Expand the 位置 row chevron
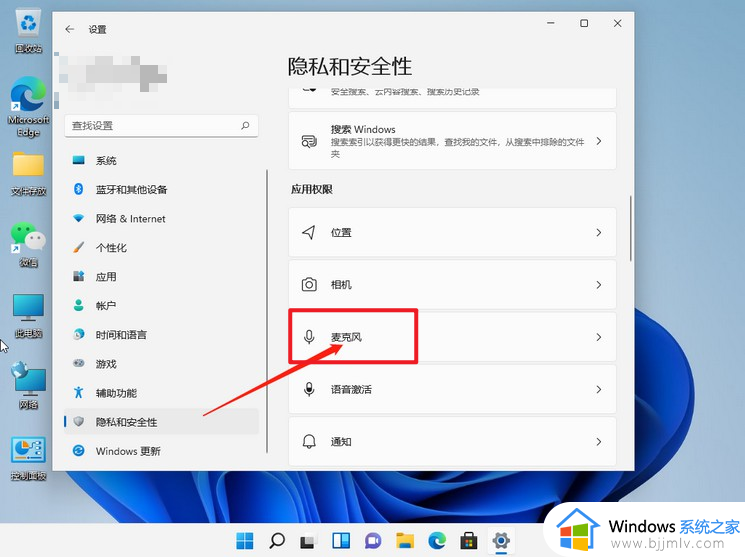 coord(599,232)
